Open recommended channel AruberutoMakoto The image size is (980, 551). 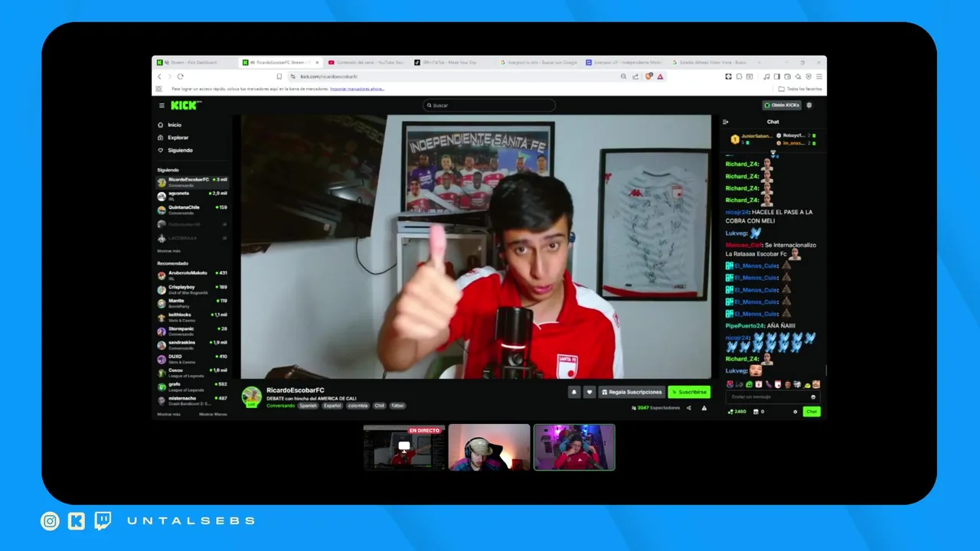point(192,275)
